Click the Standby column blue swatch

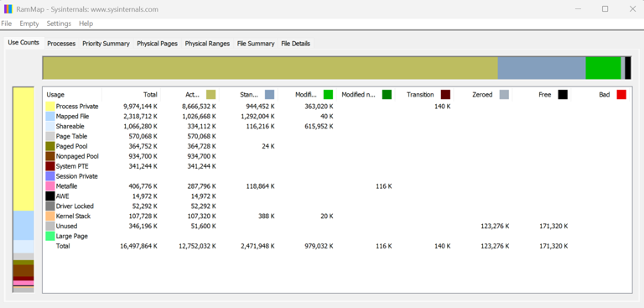coord(269,95)
